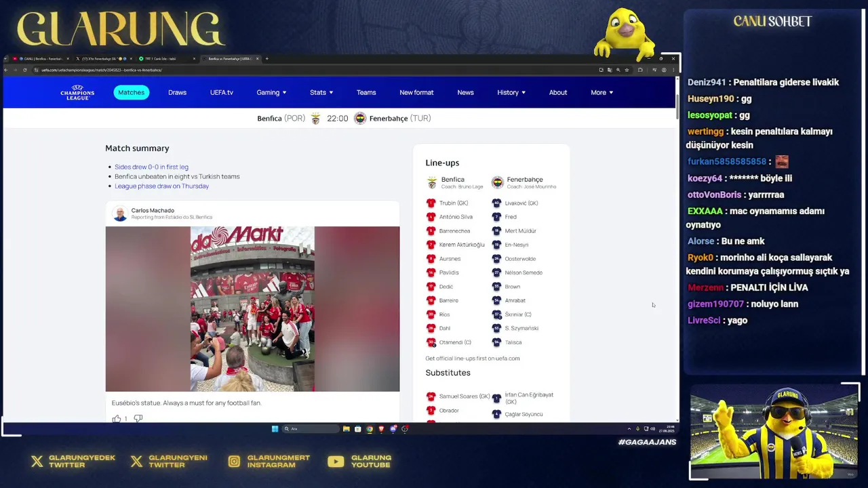Open the About page
868x488 pixels.
[x=558, y=92]
